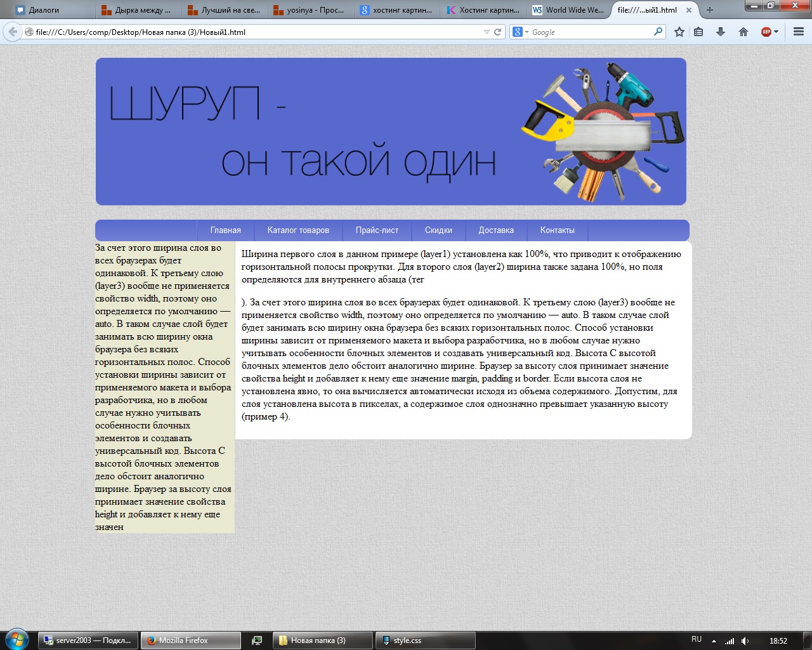Open the Каталог товаров menu link
Screen dimensions: 812x650
click(x=298, y=230)
